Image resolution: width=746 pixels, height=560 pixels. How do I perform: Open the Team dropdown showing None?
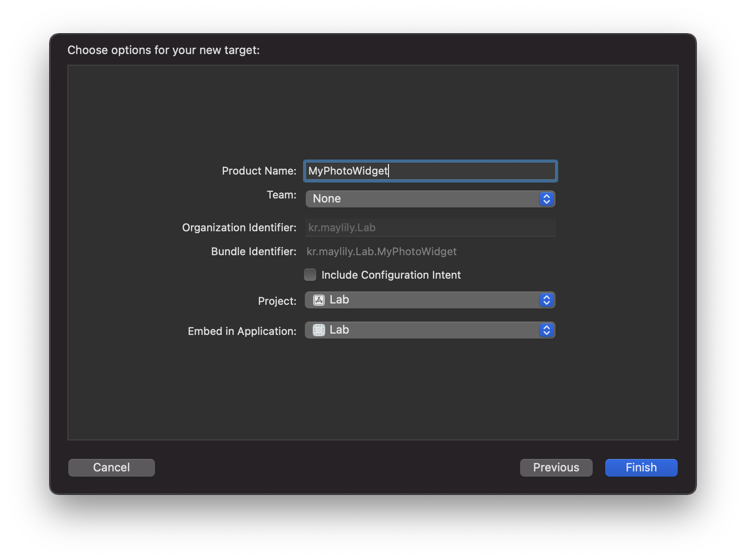click(x=421, y=199)
